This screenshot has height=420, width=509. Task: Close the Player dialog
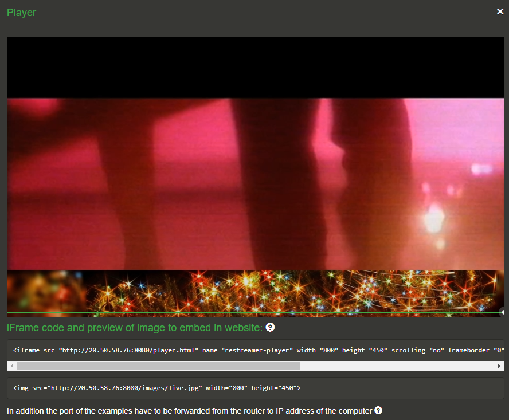pyautogui.click(x=500, y=11)
